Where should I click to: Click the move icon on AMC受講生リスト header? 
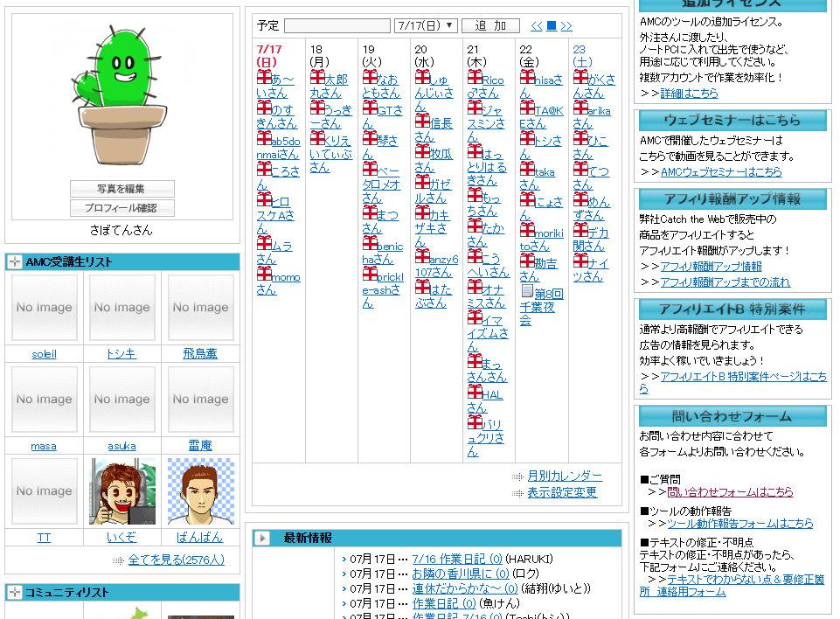point(14,262)
